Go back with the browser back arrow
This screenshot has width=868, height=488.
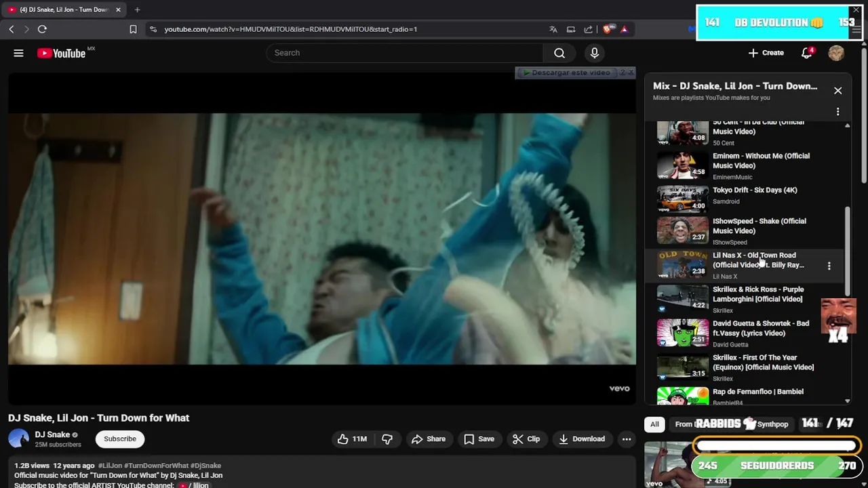tap(11, 29)
